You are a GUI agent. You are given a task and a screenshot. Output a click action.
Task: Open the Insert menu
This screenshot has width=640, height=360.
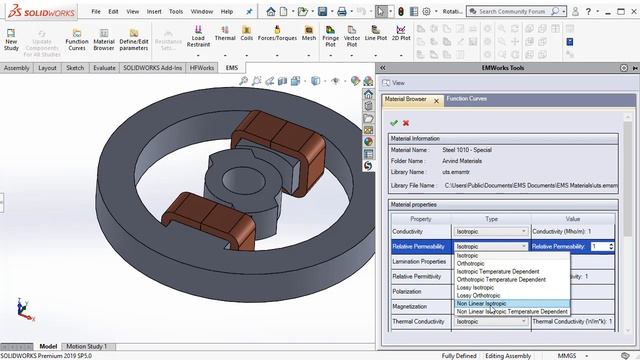[154, 11]
